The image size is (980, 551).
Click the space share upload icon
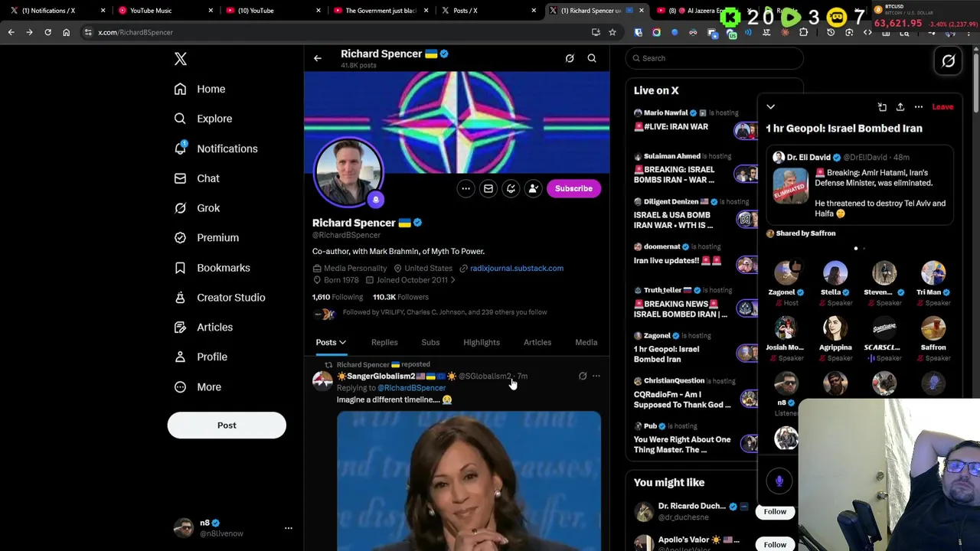click(900, 107)
